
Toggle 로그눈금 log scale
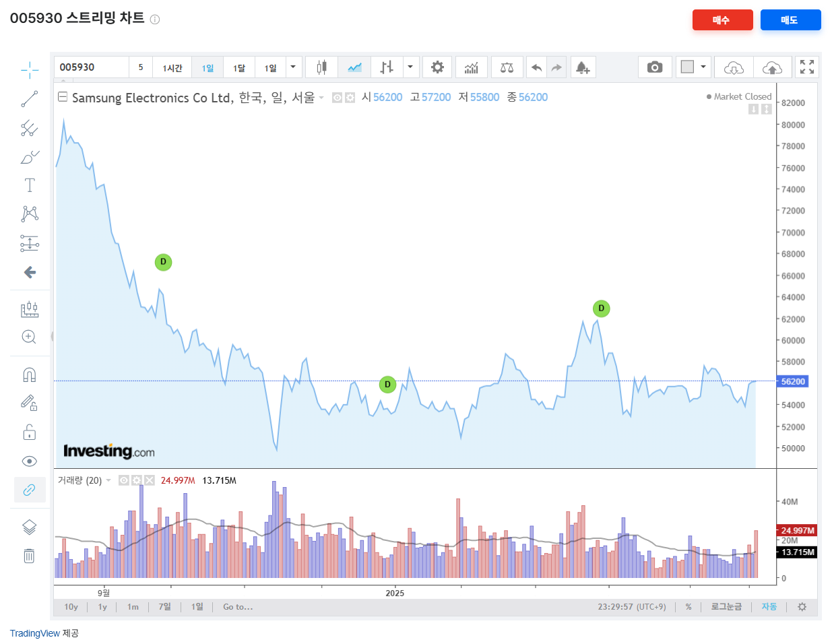726,607
